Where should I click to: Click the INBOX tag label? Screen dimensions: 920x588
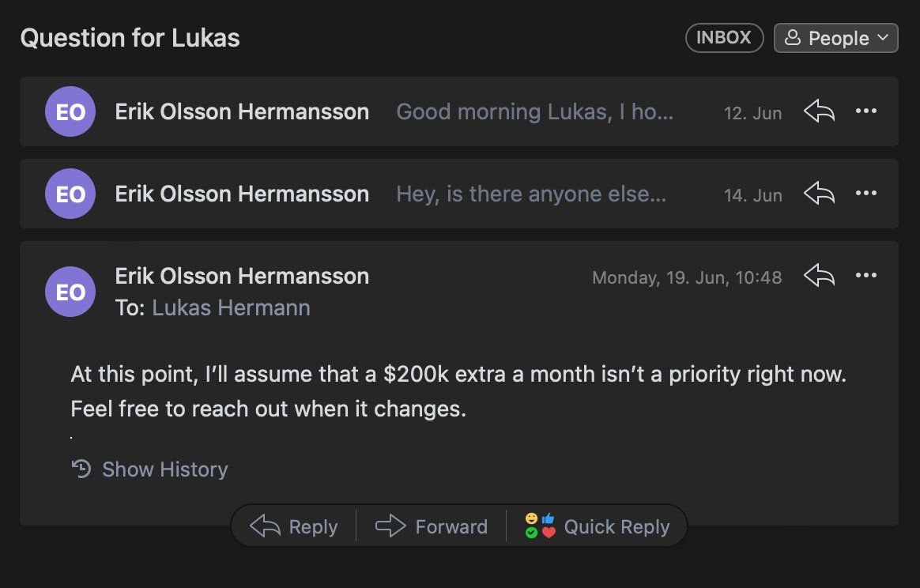tap(724, 38)
